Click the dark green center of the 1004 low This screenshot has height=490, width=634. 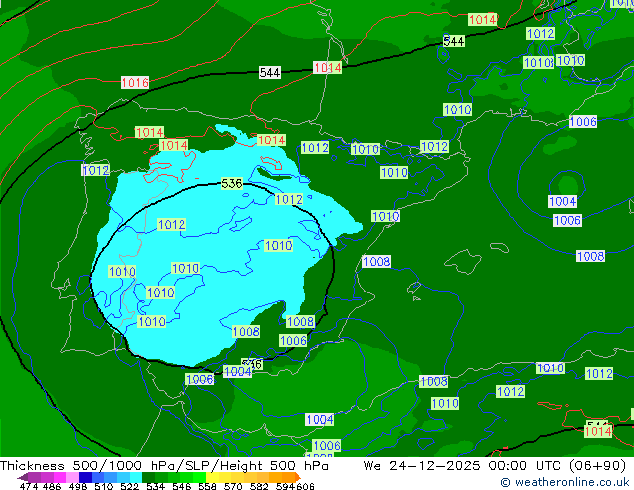(x=568, y=185)
